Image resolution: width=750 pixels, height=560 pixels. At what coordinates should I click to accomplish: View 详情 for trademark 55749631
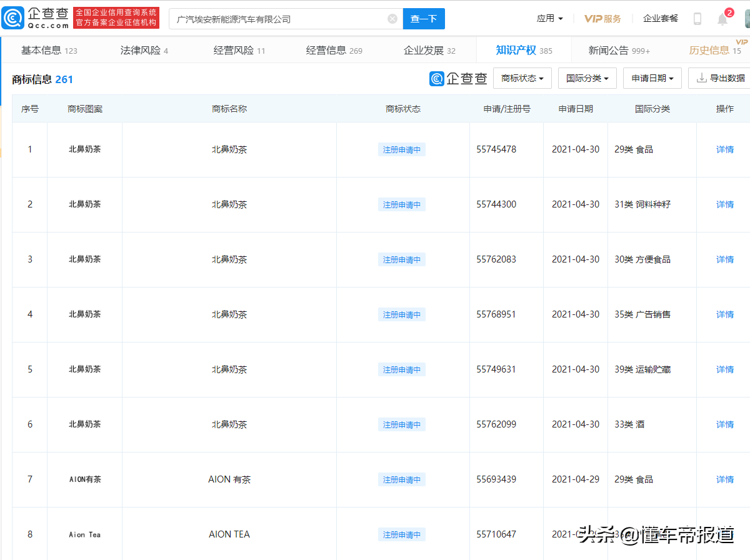(x=725, y=369)
